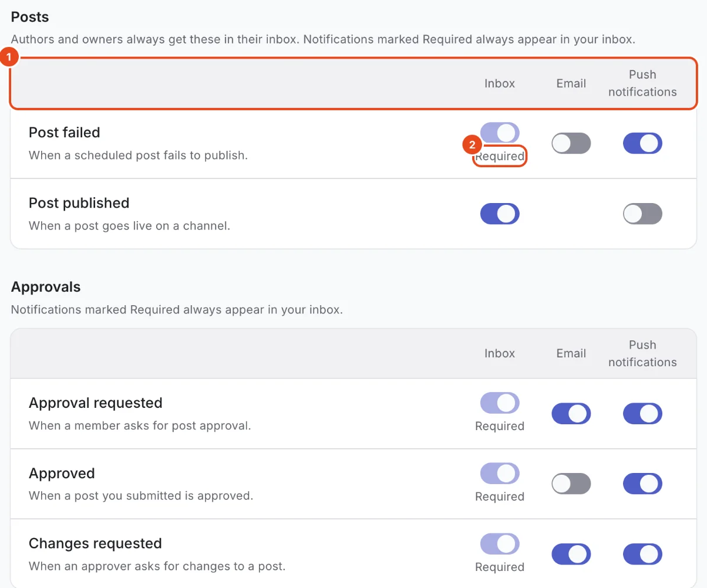Disable Push notifications for Post failed
Viewport: 707px width, 588px height.
(642, 143)
